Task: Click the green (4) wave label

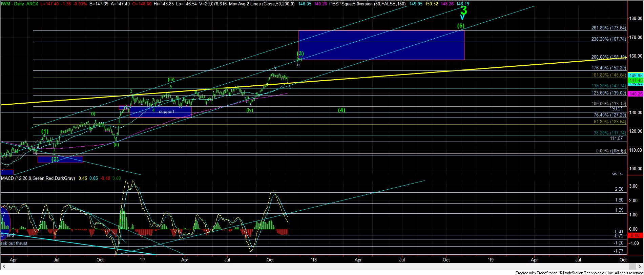Action: pos(341,110)
